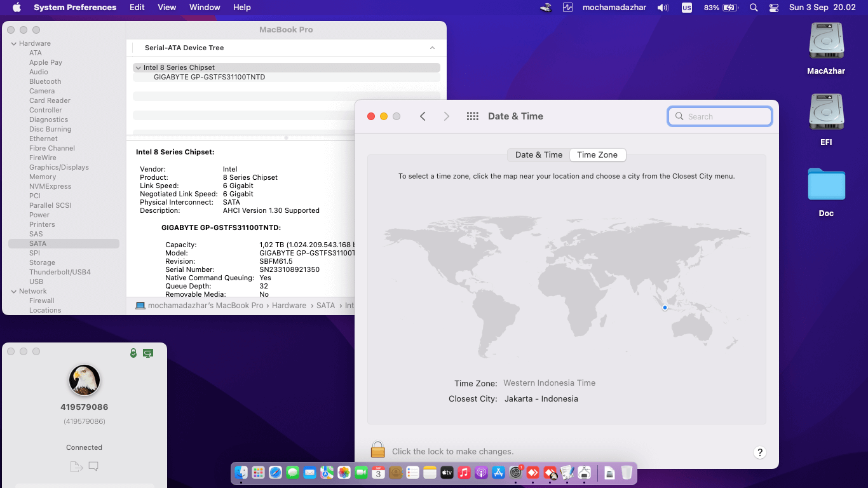Open Photos from the Dock
The height and width of the screenshot is (488, 868).
pyautogui.click(x=344, y=473)
